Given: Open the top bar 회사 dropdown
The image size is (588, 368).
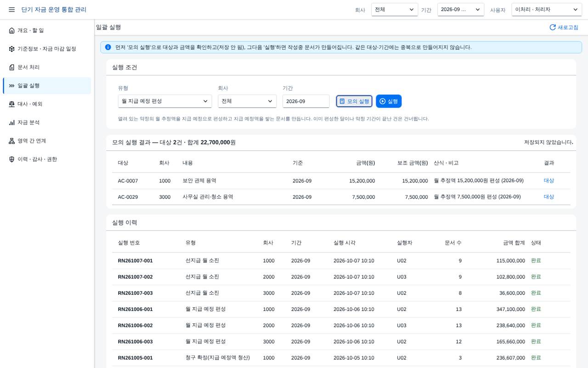Looking at the screenshot, I should pos(395,10).
